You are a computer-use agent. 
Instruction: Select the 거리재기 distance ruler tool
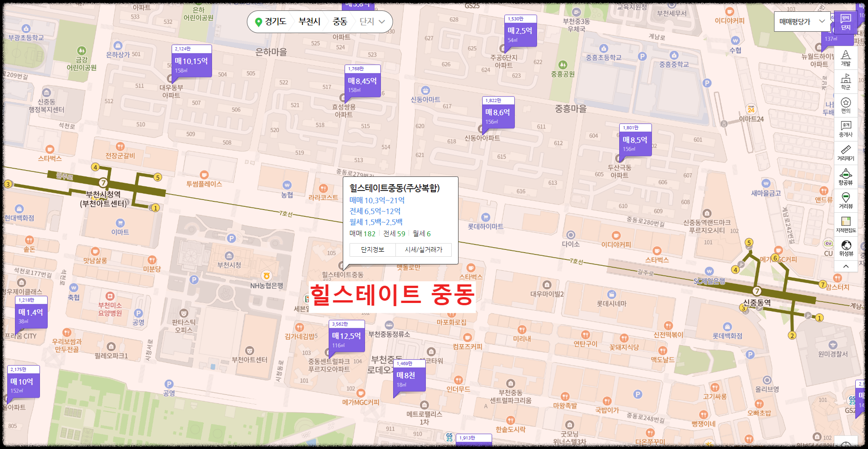(x=846, y=153)
